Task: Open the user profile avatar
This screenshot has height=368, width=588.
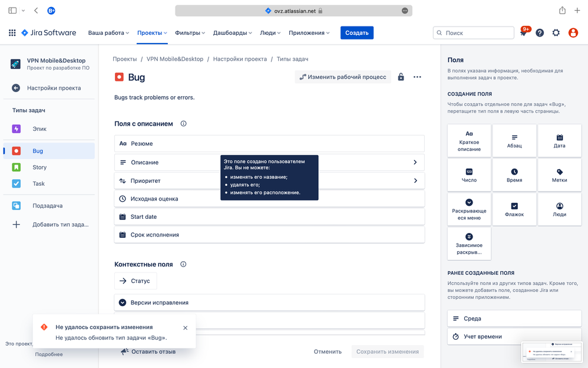Action: coord(573,32)
